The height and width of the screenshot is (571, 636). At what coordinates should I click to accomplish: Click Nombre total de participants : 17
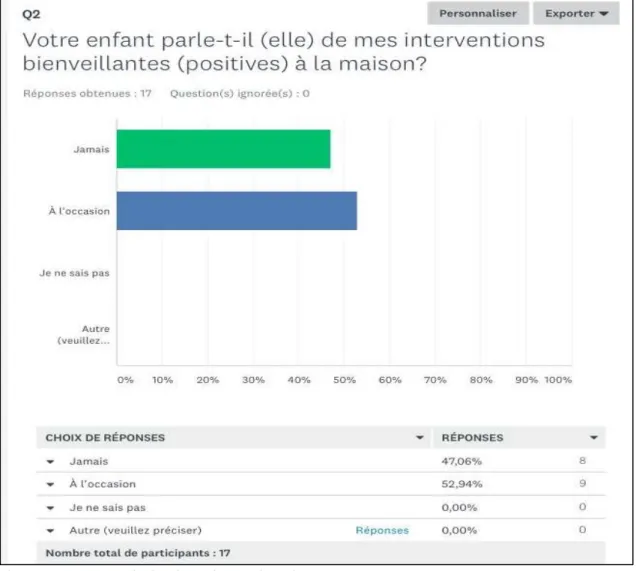click(138, 553)
